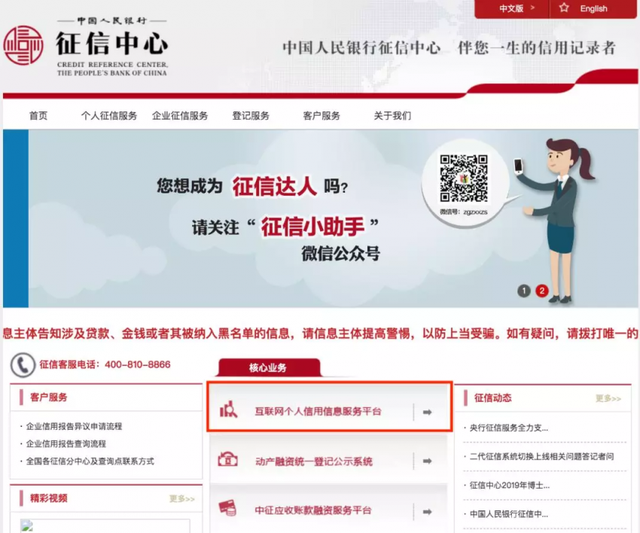Image resolution: width=640 pixels, height=533 pixels.
Task: Click arrow next to 中征应收账款融资服务平台
Action: click(427, 511)
